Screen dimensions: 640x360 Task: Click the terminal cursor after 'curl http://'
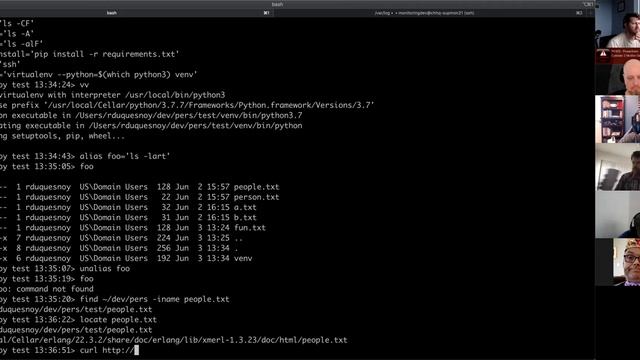pos(137,350)
